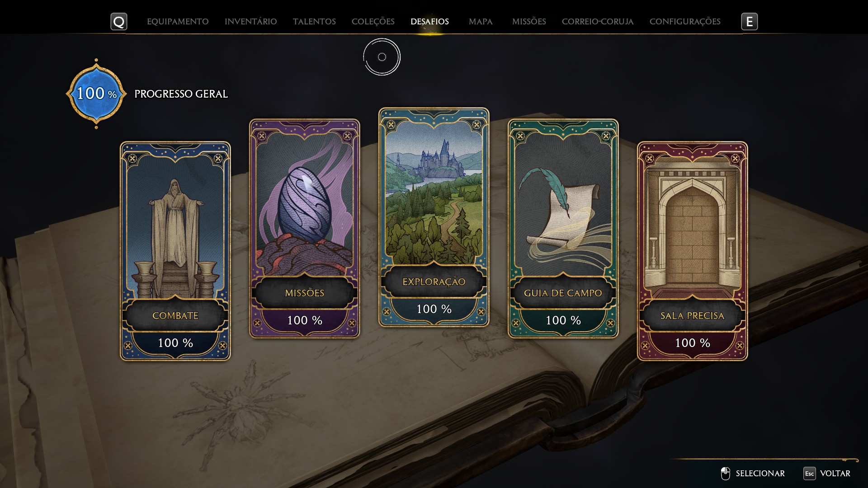Viewport: 868px width, 488px height.
Task: Click the E next-tab key icon
Action: (x=749, y=22)
